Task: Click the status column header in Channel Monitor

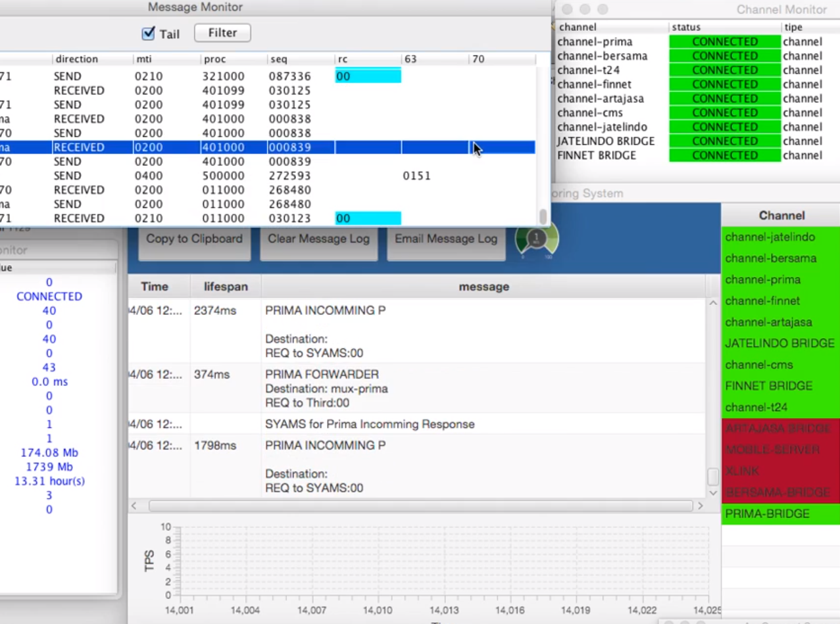Action: [724, 28]
